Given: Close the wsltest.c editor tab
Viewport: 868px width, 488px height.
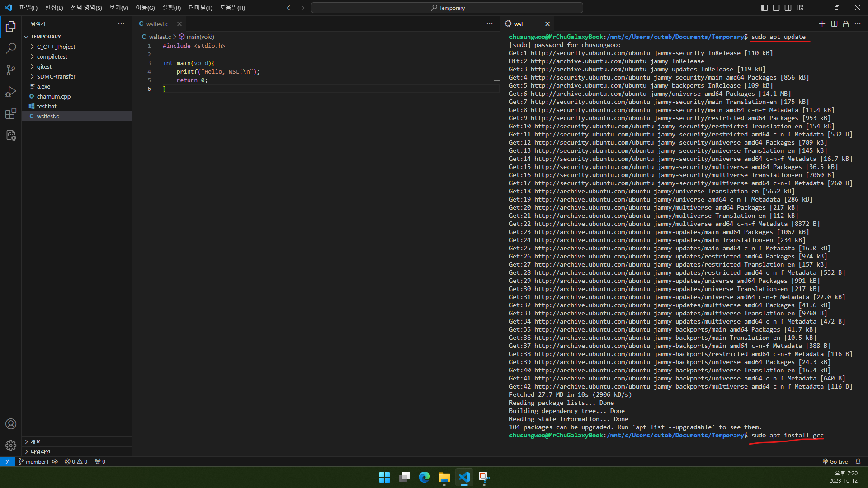Looking at the screenshot, I should click(x=179, y=24).
